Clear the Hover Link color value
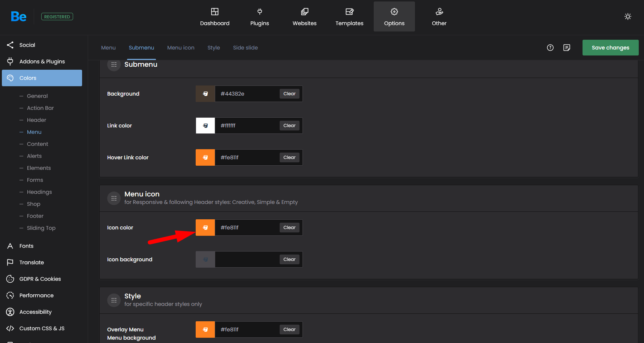The image size is (644, 343). (289, 157)
